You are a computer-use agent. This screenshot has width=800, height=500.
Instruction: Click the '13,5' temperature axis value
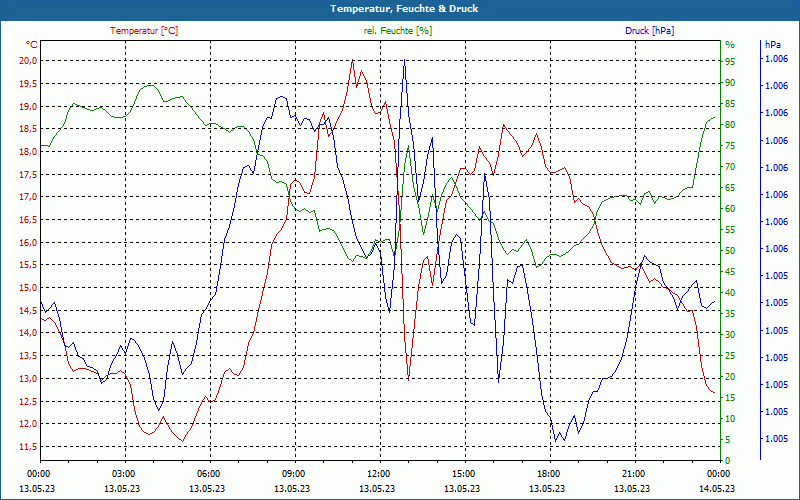click(x=28, y=356)
